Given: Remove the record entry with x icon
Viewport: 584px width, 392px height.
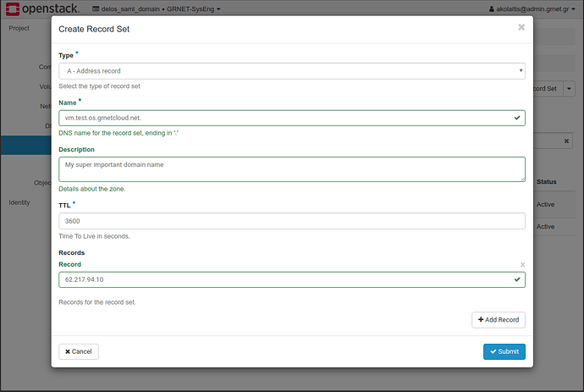Looking at the screenshot, I should coord(522,264).
